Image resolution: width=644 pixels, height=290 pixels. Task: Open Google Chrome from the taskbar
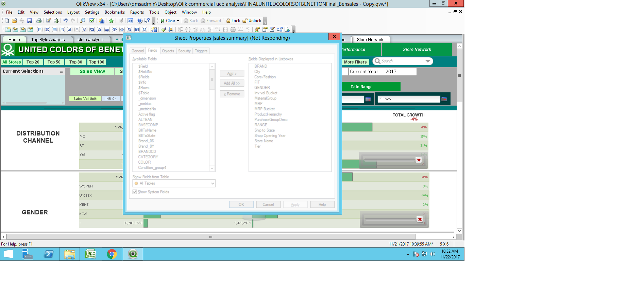pyautogui.click(x=112, y=254)
